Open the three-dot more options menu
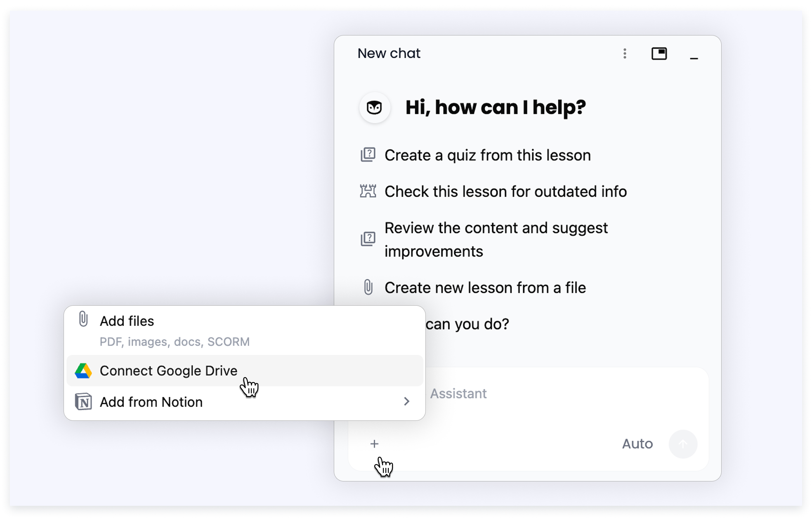The width and height of the screenshot is (812, 519). [x=625, y=54]
